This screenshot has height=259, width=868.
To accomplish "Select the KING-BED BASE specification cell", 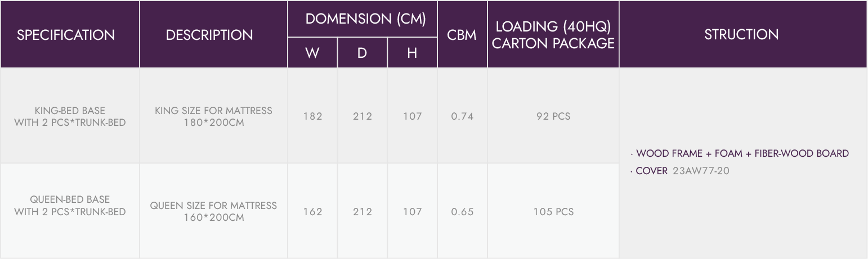I will [70, 116].
